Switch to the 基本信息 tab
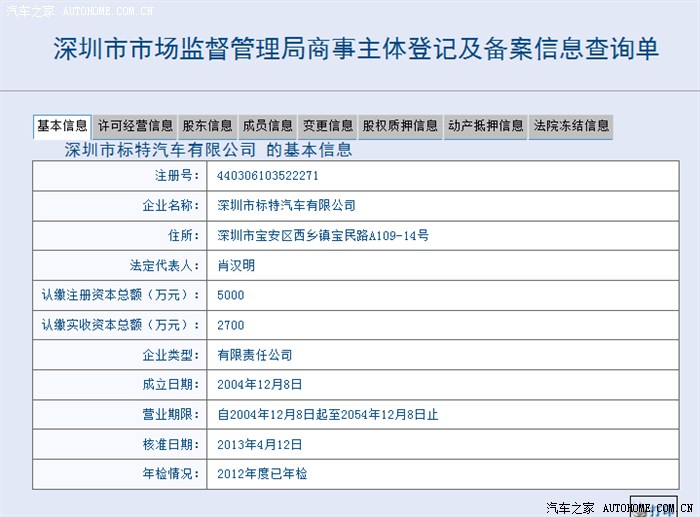This screenshot has height=517, width=700. [x=62, y=126]
